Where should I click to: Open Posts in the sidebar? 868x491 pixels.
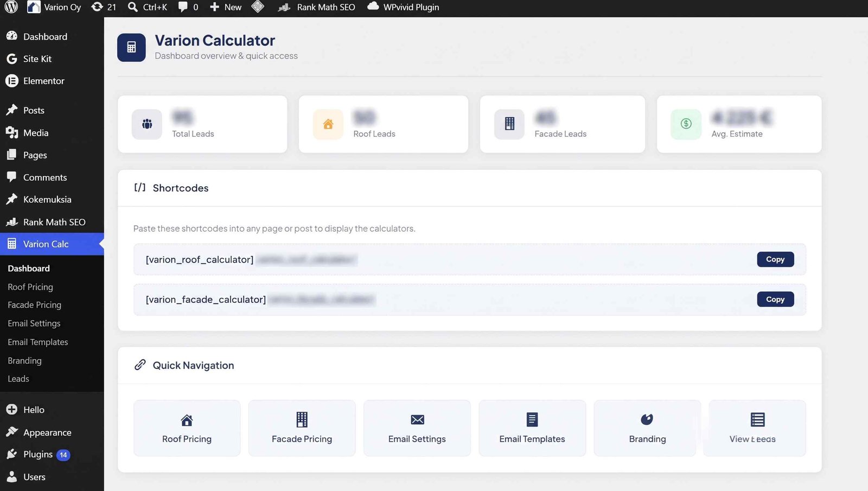pos(52,110)
